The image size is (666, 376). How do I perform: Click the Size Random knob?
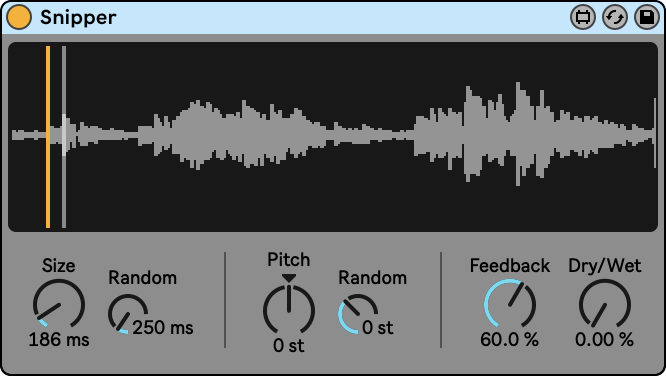[127, 314]
